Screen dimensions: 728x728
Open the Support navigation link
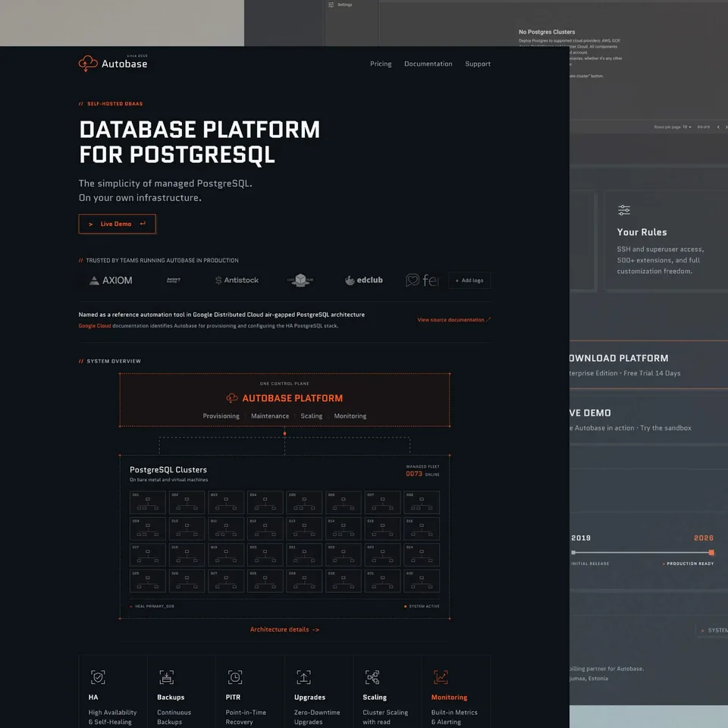(x=478, y=64)
